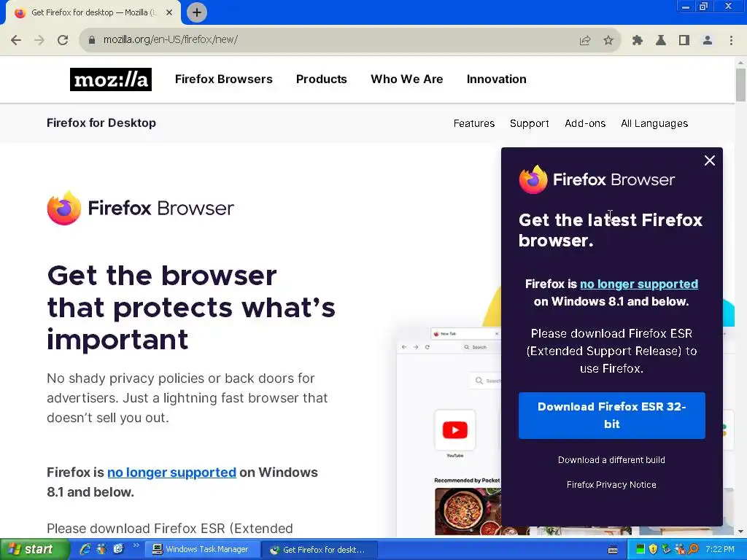Bookmark this tab with star icon

click(x=608, y=41)
